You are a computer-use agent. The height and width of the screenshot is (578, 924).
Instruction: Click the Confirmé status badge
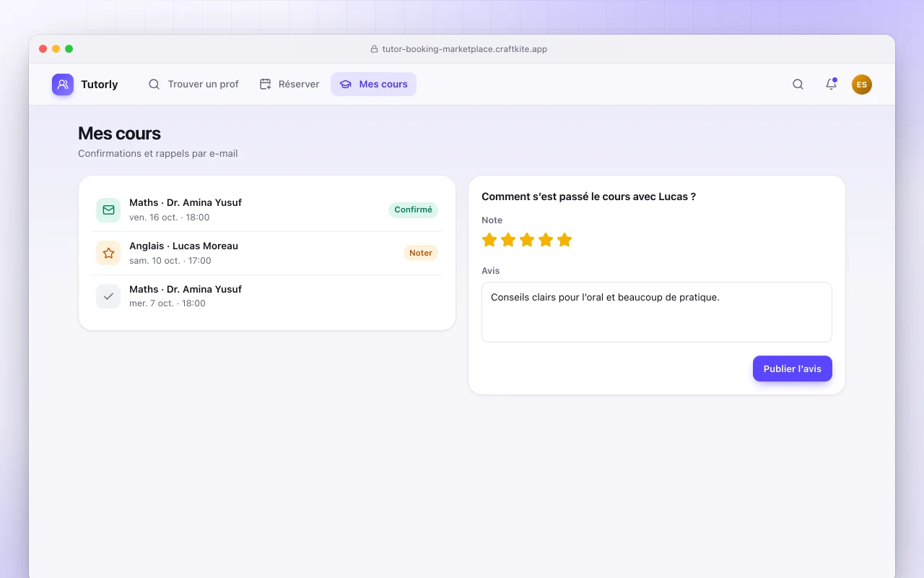coord(413,210)
